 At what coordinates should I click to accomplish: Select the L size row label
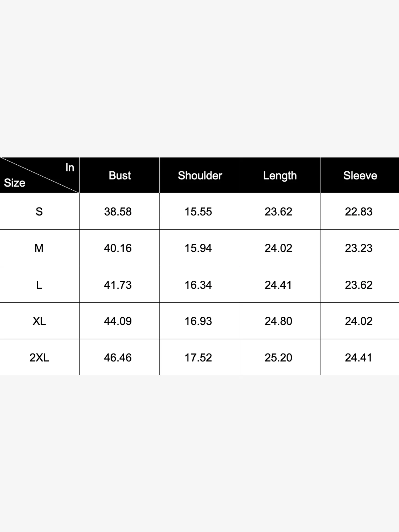[39, 285]
